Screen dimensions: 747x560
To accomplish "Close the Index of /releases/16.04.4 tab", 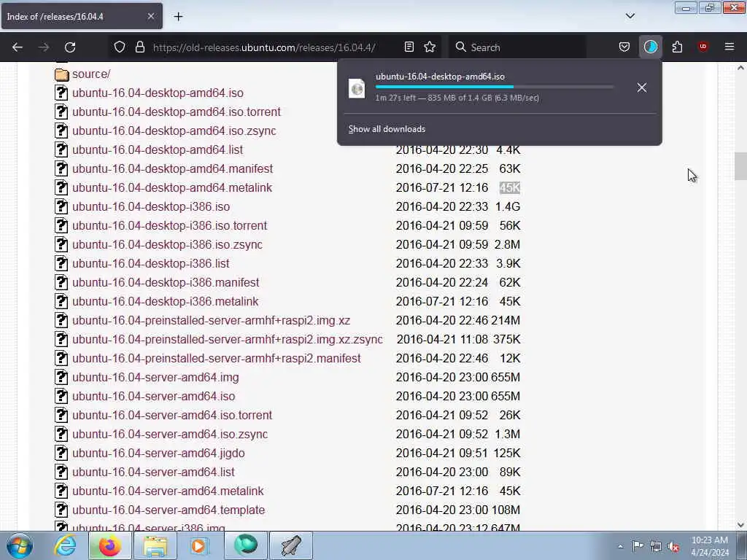I will coord(150,16).
